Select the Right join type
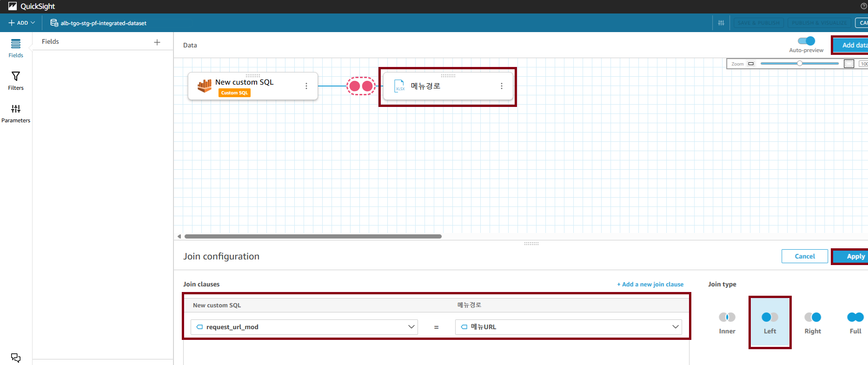This screenshot has height=365, width=868. click(x=813, y=323)
